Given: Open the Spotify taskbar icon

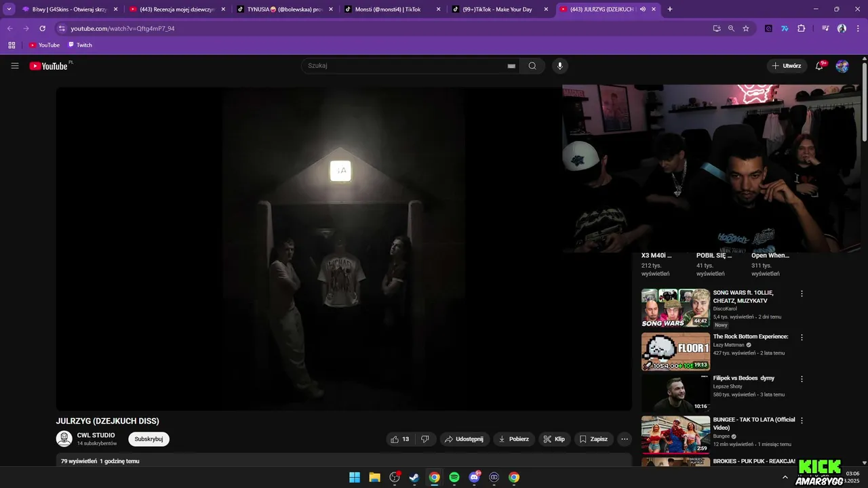Looking at the screenshot, I should tap(454, 477).
